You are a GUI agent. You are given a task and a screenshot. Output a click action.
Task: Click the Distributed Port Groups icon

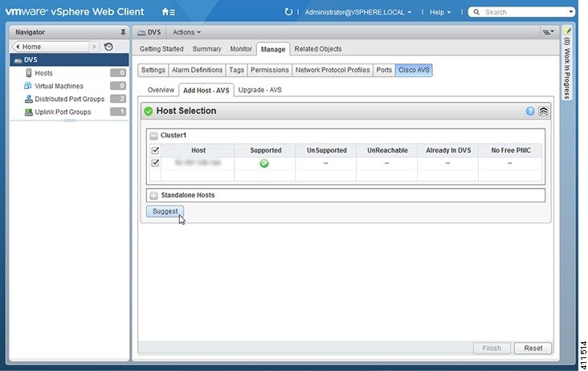pos(28,99)
